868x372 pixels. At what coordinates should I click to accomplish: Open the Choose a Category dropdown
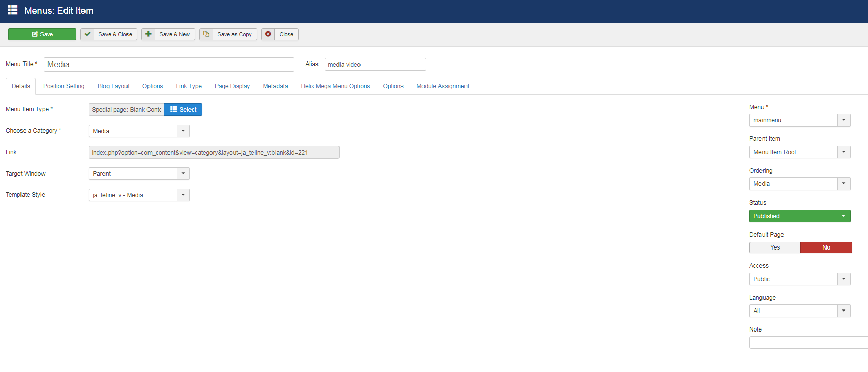139,131
